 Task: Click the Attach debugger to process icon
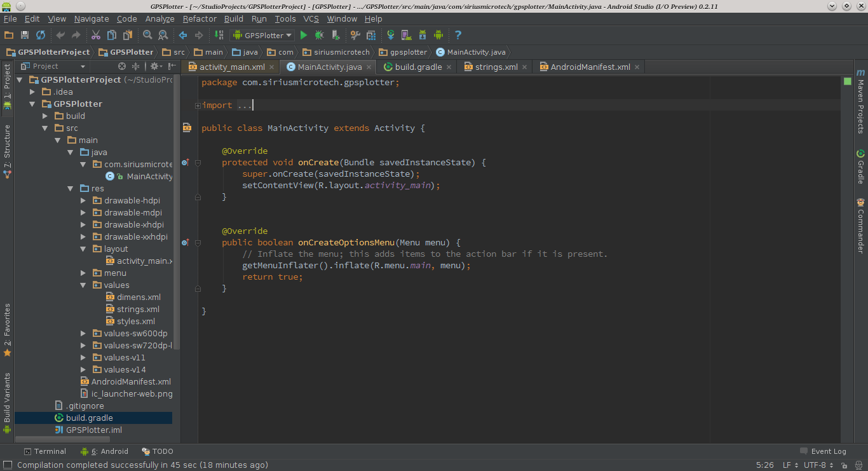pyautogui.click(x=336, y=35)
